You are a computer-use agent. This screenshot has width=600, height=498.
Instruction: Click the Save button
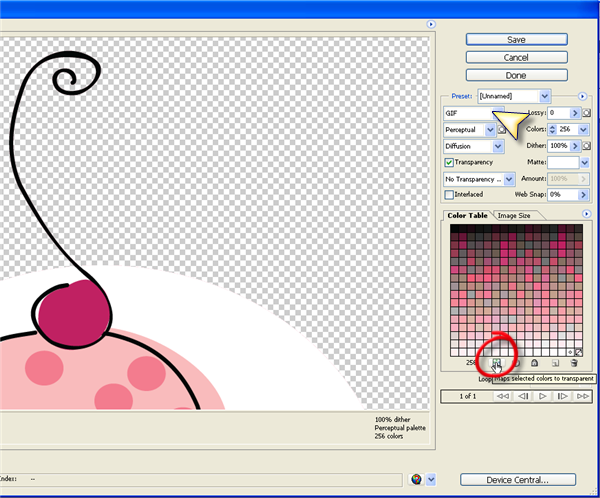coord(516,39)
